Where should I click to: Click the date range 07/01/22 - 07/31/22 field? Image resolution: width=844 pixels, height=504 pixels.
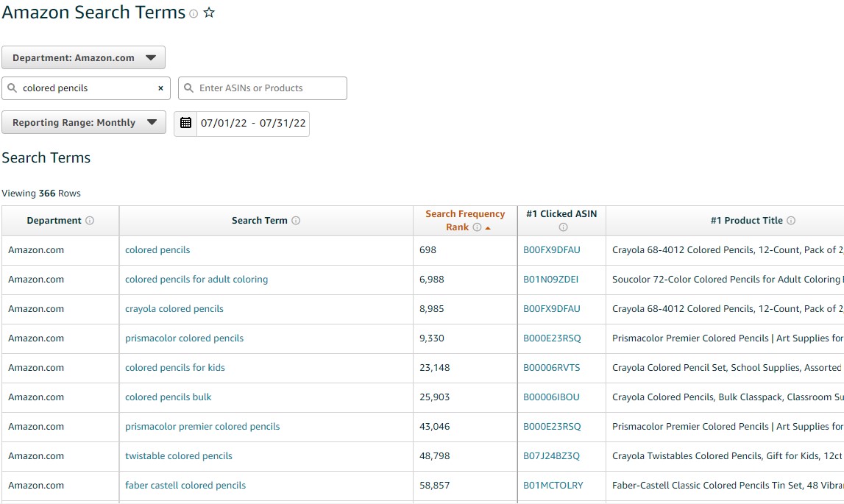pos(253,124)
